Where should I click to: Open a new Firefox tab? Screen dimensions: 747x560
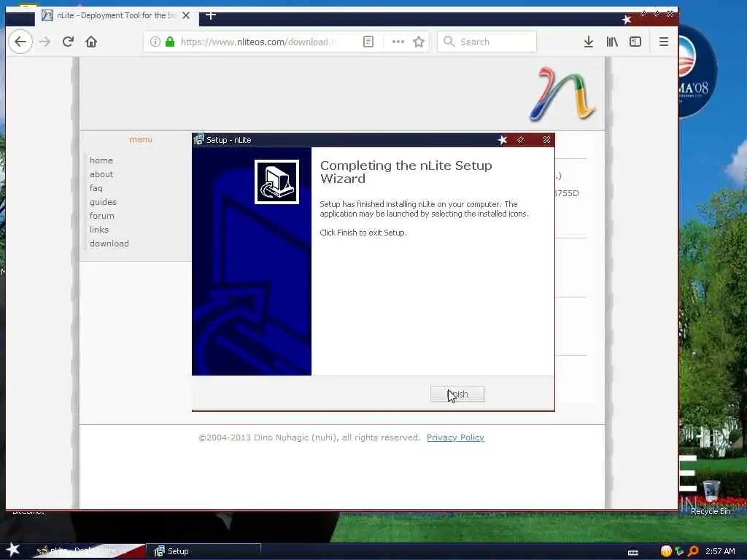(x=211, y=16)
